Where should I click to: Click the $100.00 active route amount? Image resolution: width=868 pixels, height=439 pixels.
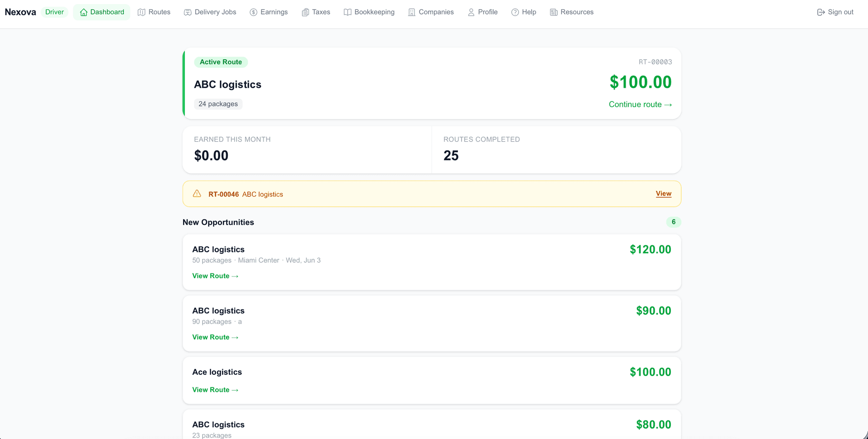pos(641,82)
